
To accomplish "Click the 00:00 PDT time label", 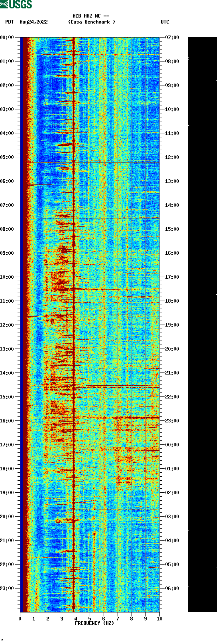I will [7, 38].
